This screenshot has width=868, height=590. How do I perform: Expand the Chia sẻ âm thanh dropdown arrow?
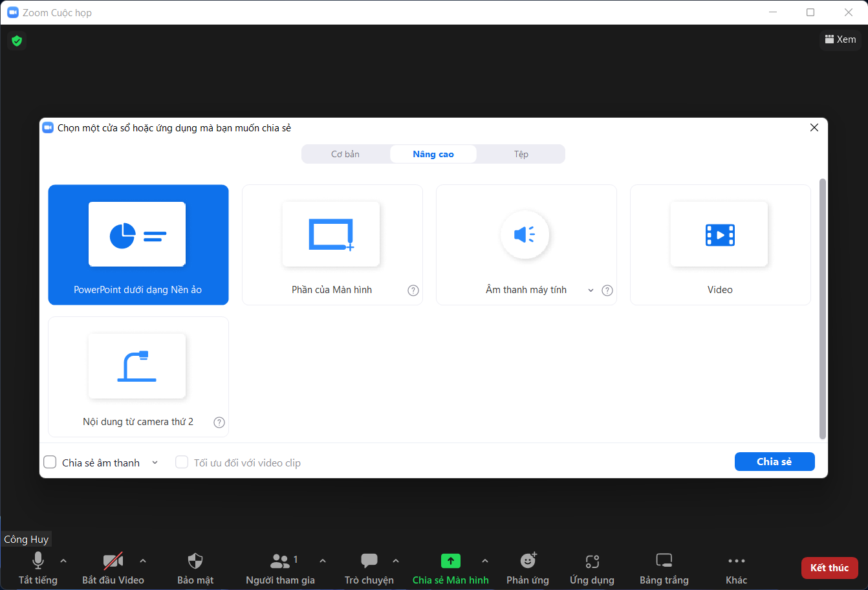click(x=155, y=462)
